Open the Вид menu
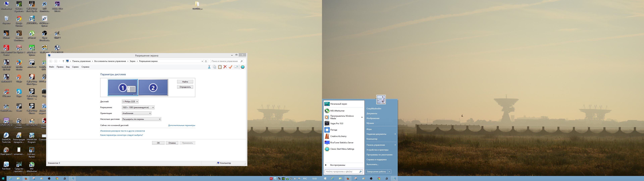This screenshot has height=181, width=644. [x=68, y=67]
